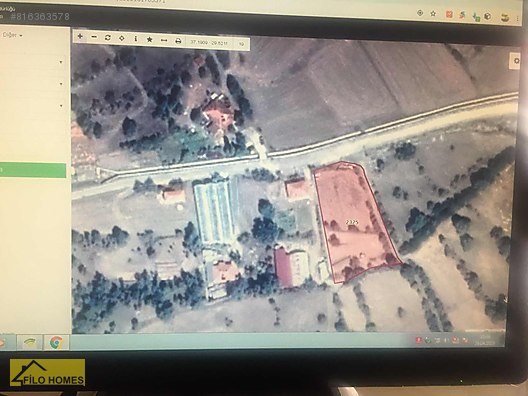Activate the info 'i' parcel query tool

click(136, 39)
